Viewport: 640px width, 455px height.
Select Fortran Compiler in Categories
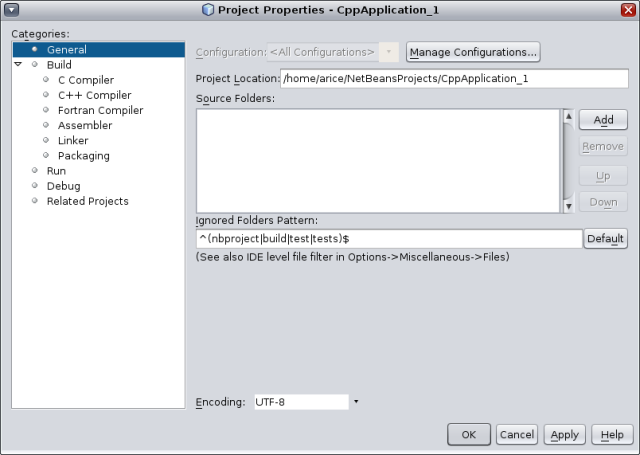click(x=100, y=110)
